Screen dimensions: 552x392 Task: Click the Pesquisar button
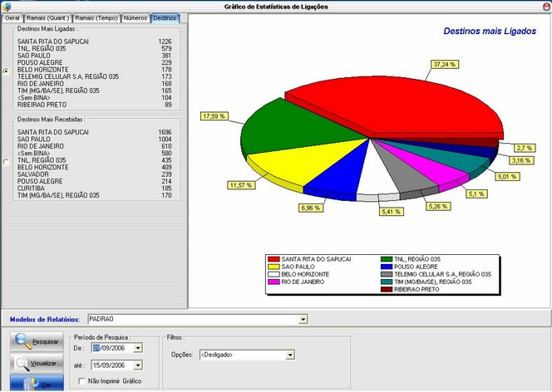pyautogui.click(x=37, y=341)
